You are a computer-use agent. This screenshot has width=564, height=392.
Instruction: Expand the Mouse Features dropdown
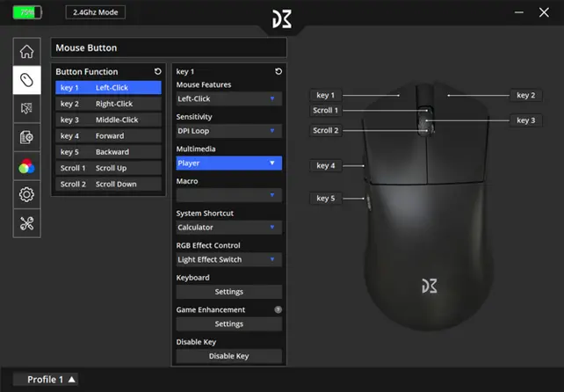point(228,99)
